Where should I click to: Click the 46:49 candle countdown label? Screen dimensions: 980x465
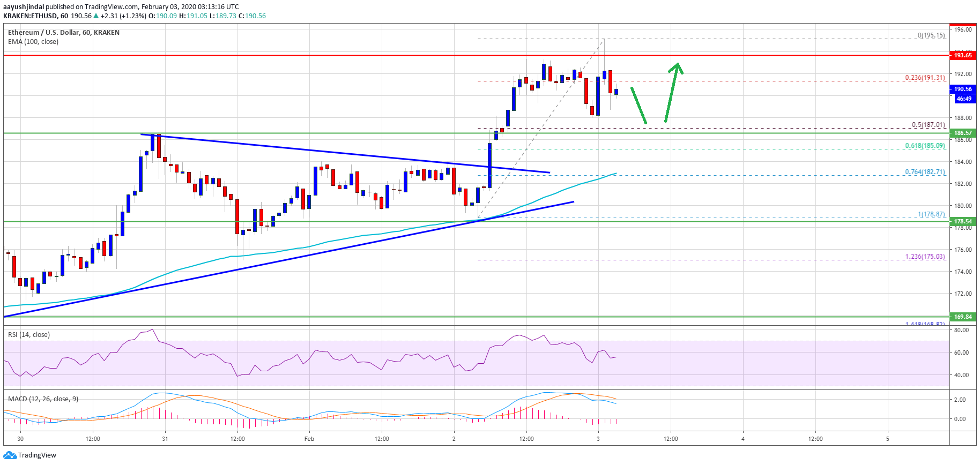(x=964, y=99)
